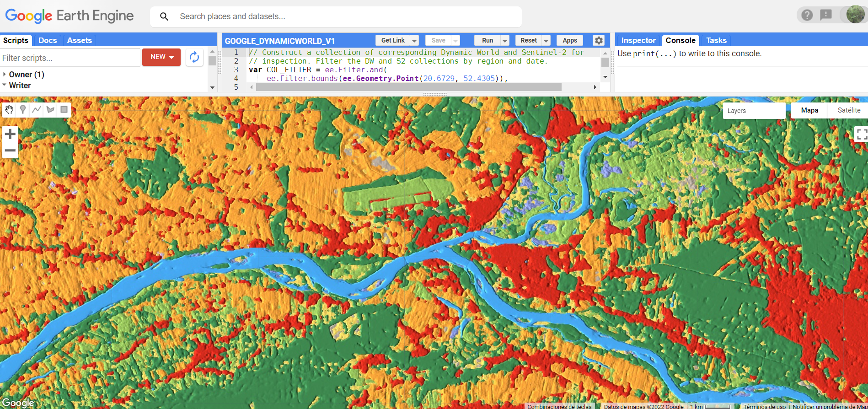
Task: Open the user account avatar
Action: pyautogui.click(x=855, y=15)
